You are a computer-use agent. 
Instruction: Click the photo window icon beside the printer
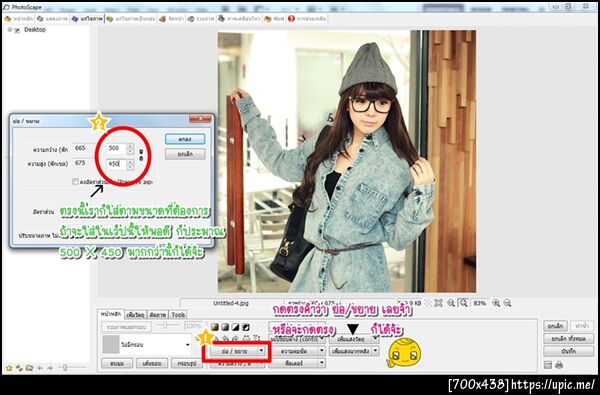point(548,365)
